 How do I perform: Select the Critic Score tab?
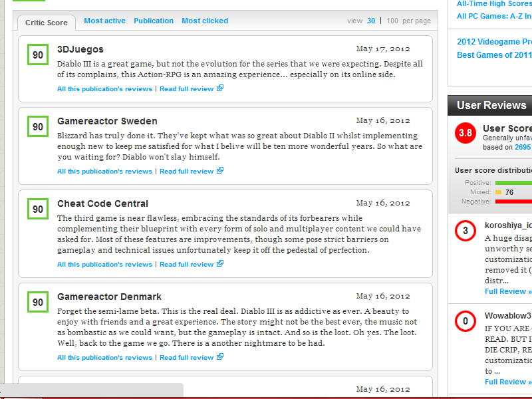[47, 23]
